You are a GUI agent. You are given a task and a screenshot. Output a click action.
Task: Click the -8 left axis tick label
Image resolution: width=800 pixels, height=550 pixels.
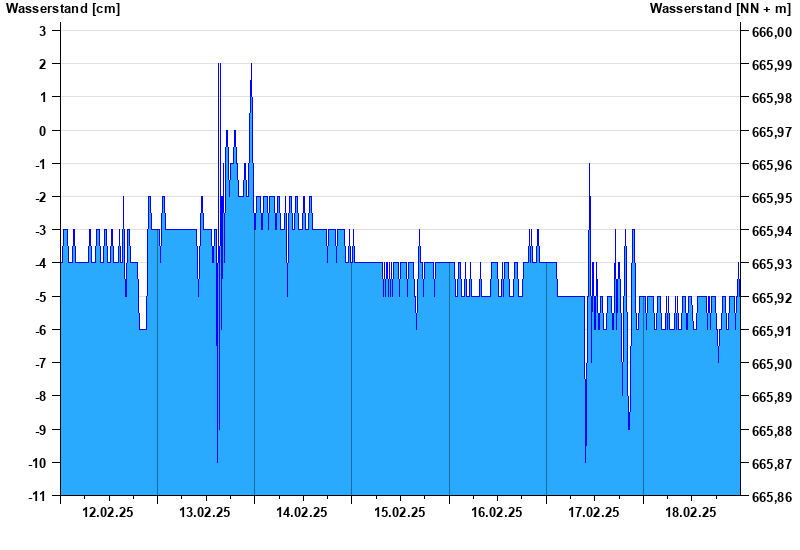pos(41,396)
